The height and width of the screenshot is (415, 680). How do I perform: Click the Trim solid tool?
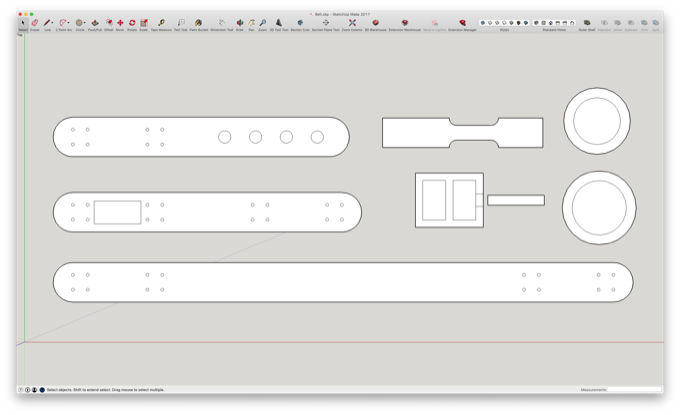(x=644, y=25)
